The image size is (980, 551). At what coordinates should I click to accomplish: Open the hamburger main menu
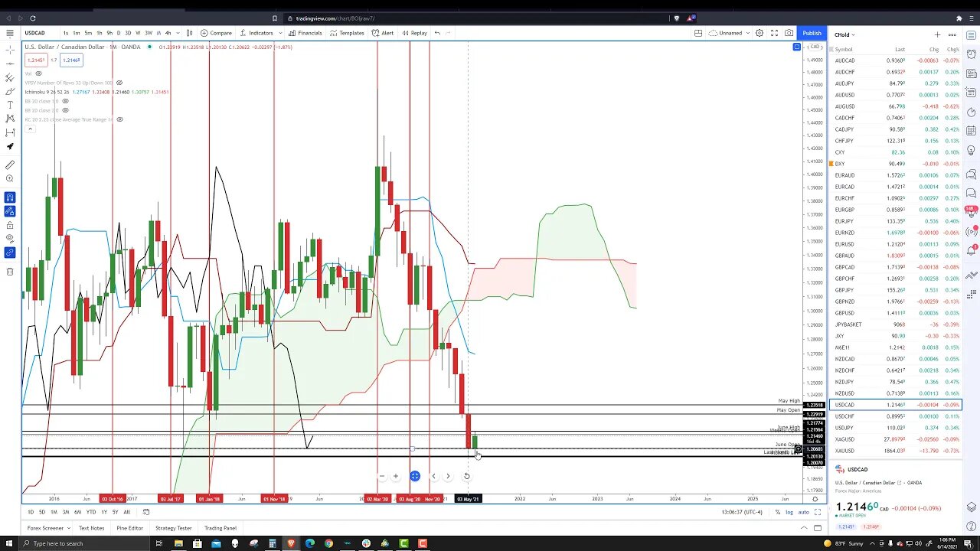10,33
